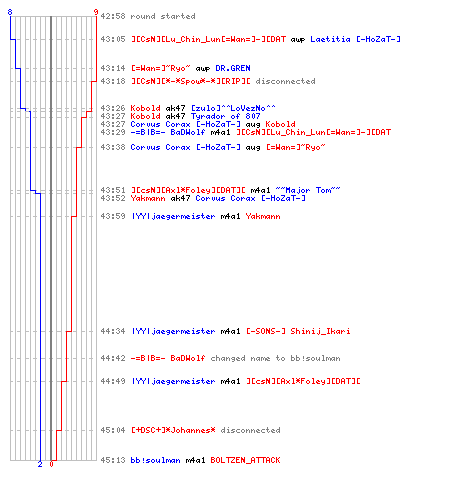Click the 42:58 round started entry
Screen dimensions: 450x500
[x=148, y=16]
